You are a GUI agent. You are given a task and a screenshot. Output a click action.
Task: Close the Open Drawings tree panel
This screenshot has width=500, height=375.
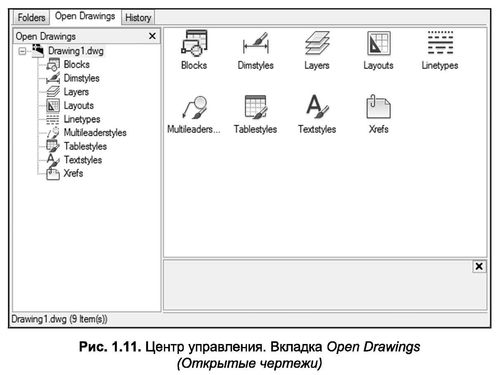point(152,36)
